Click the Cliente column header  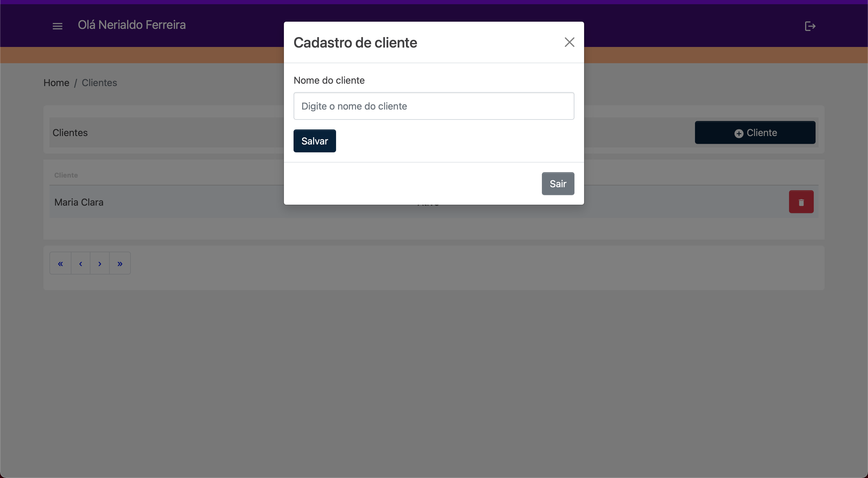[66, 175]
